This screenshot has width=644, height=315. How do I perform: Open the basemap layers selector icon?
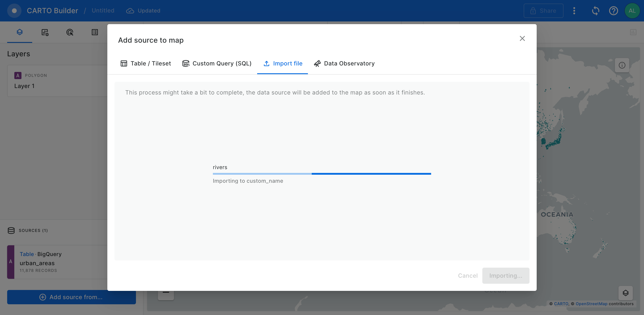pos(625,293)
